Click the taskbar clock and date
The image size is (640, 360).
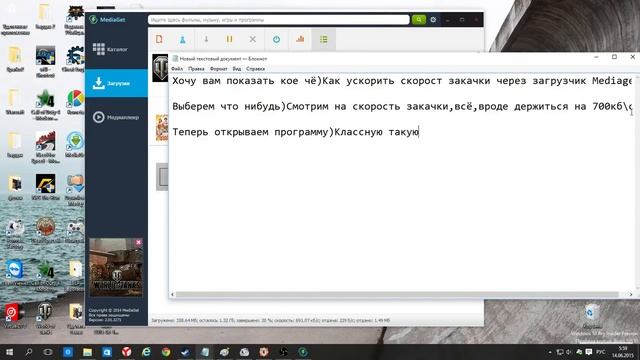pos(623,352)
